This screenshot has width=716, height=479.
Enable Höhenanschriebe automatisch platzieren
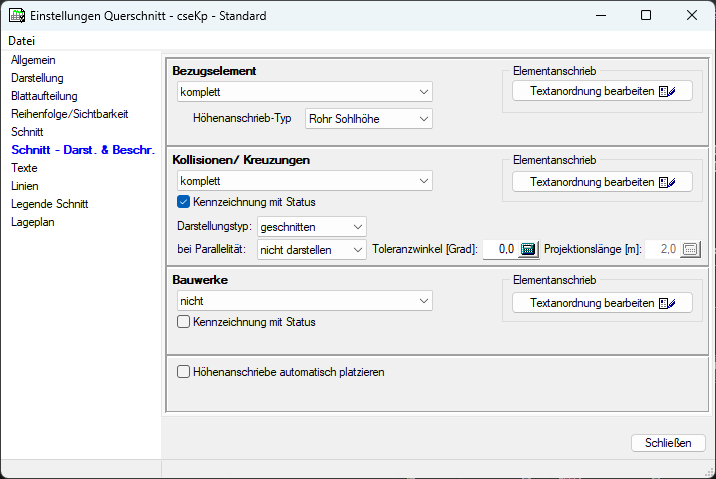[183, 372]
